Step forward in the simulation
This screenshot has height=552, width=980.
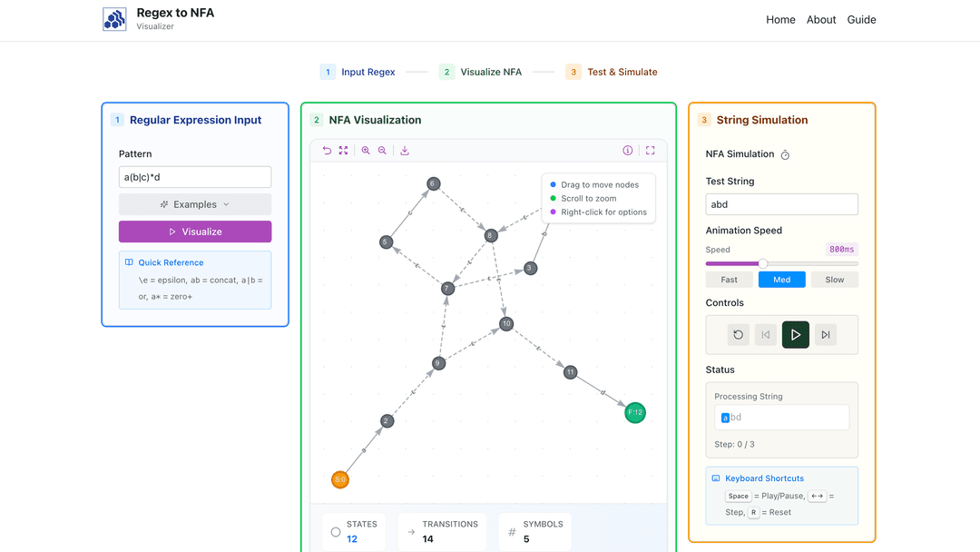[825, 335]
